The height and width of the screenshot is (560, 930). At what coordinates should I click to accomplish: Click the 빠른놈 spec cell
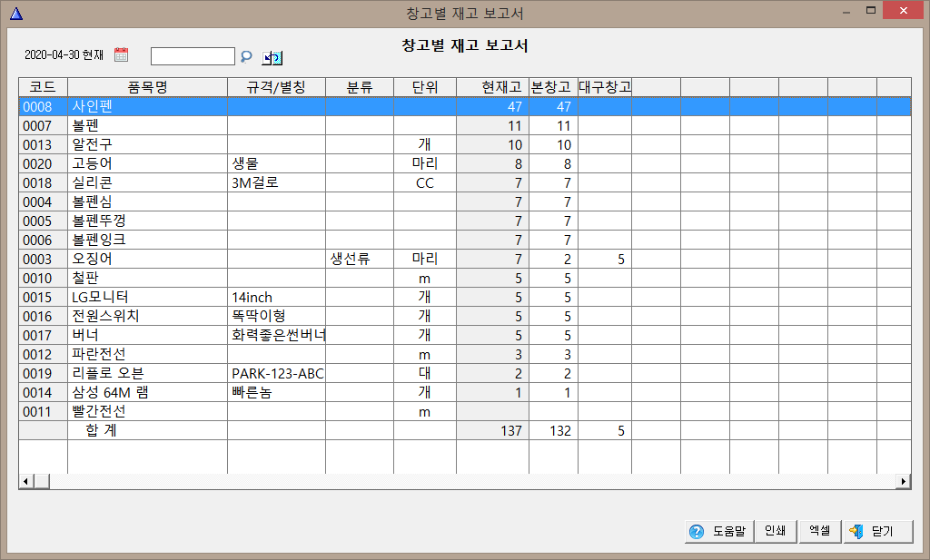point(276,392)
